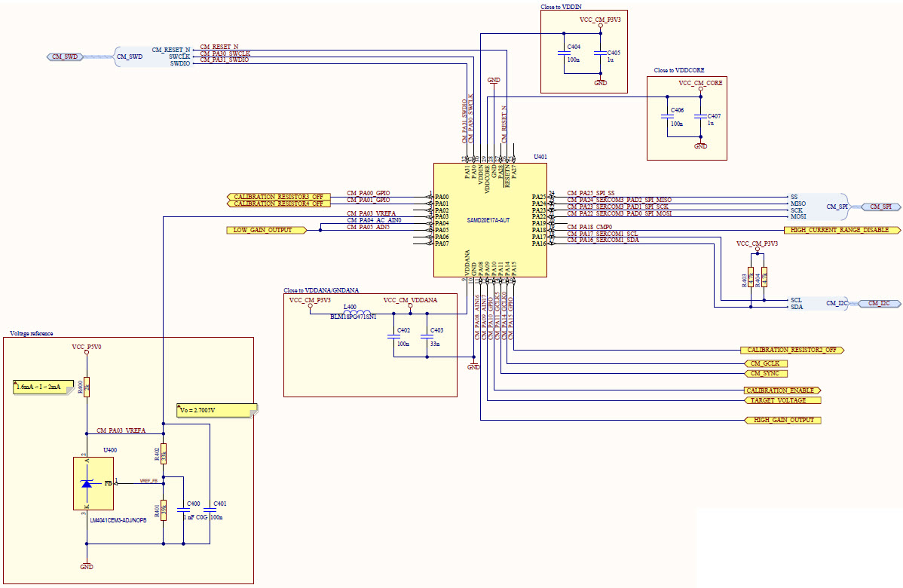Image resolution: width=903 pixels, height=588 pixels.
Task: Click resistor R400 below VCC_P5V0
Action: coord(87,388)
